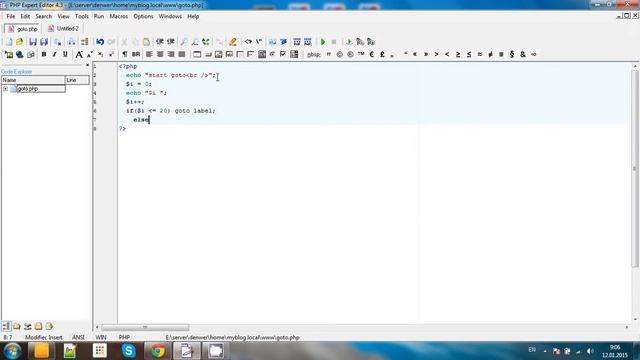
Task: Select goto.php in Code Explorer tree
Action: [x=27, y=89]
